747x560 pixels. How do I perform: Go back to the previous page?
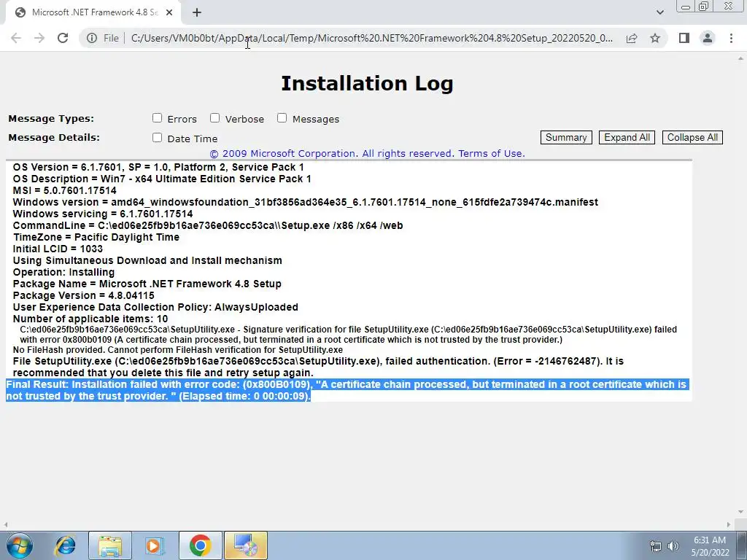[16, 38]
